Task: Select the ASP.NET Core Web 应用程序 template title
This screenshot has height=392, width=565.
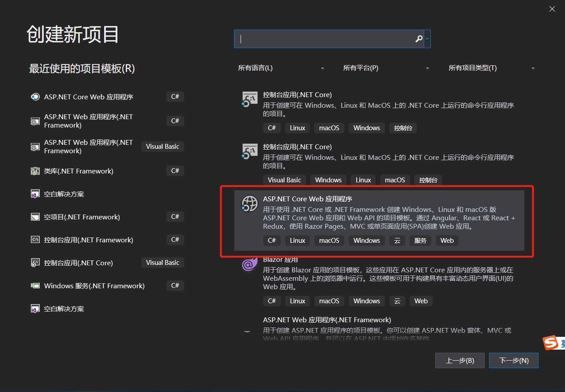Action: (307, 199)
